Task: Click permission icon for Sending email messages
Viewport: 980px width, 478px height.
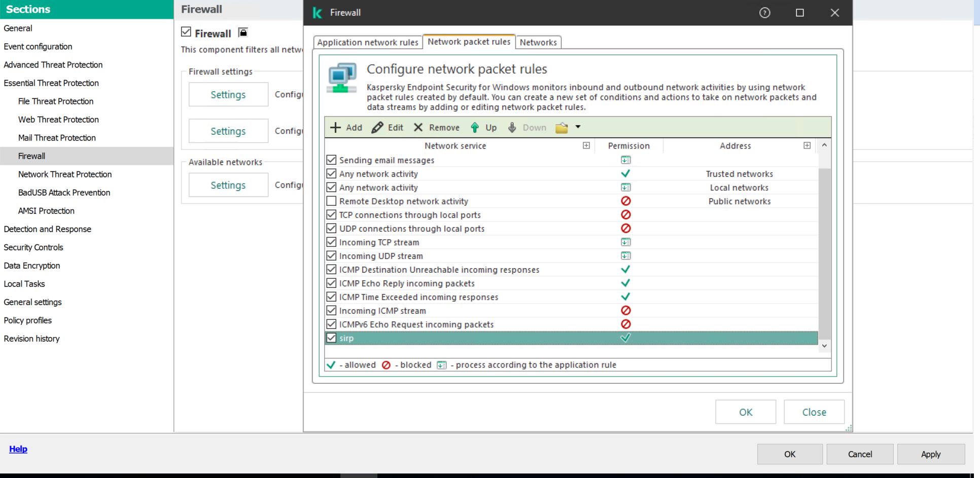Action: point(626,160)
